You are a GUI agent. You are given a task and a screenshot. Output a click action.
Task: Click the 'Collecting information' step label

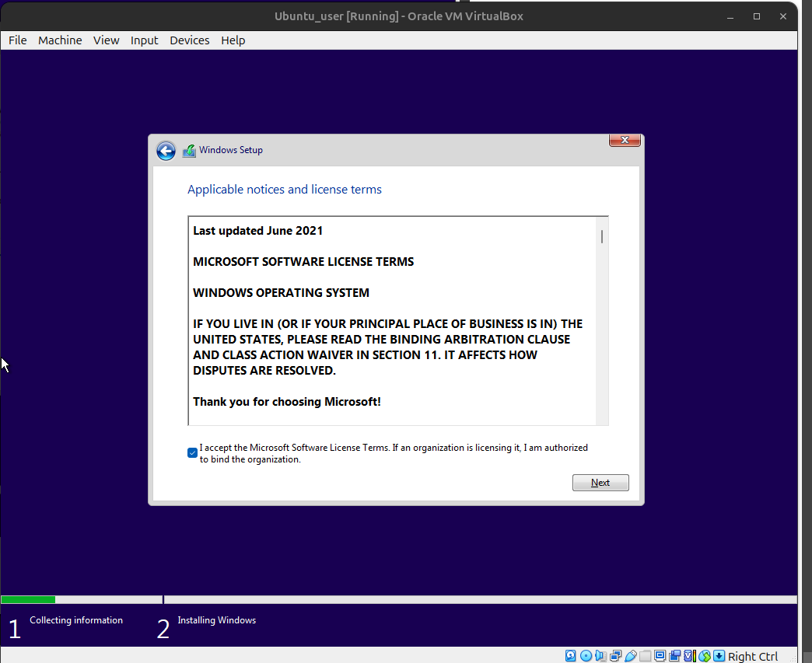coord(76,620)
